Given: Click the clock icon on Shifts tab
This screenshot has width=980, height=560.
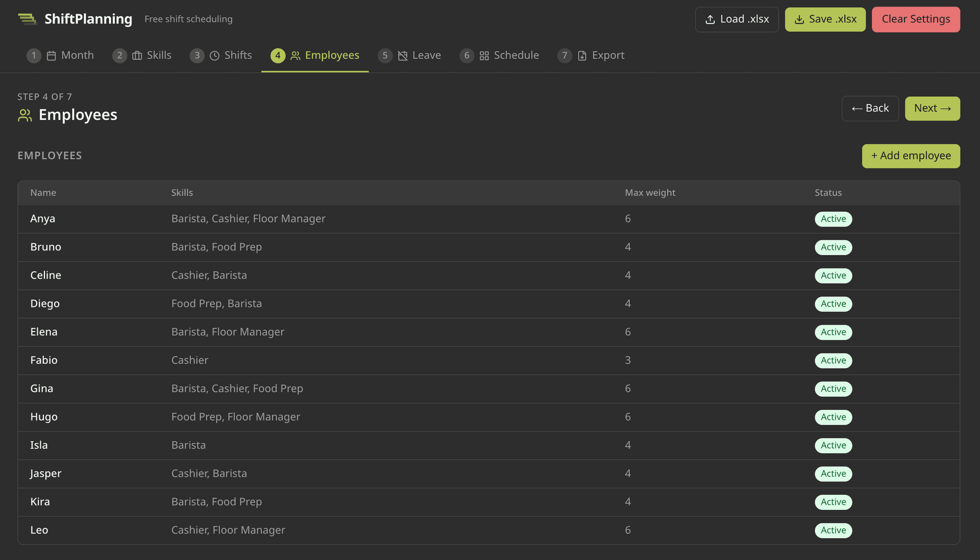Looking at the screenshot, I should (x=214, y=56).
